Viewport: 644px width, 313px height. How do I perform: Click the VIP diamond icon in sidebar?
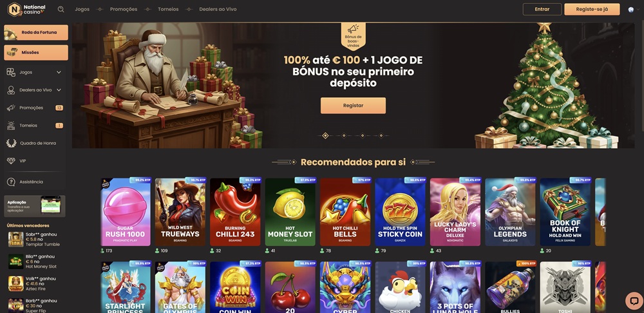tap(11, 161)
